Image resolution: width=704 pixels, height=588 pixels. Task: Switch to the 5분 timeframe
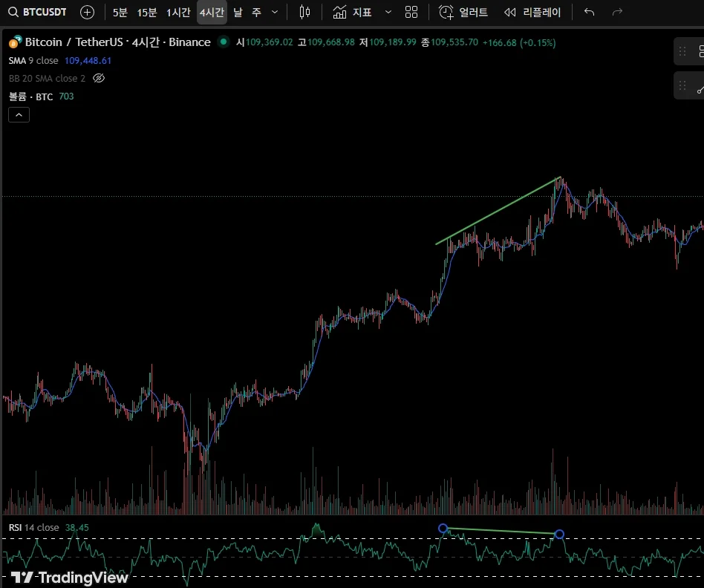[x=120, y=12]
